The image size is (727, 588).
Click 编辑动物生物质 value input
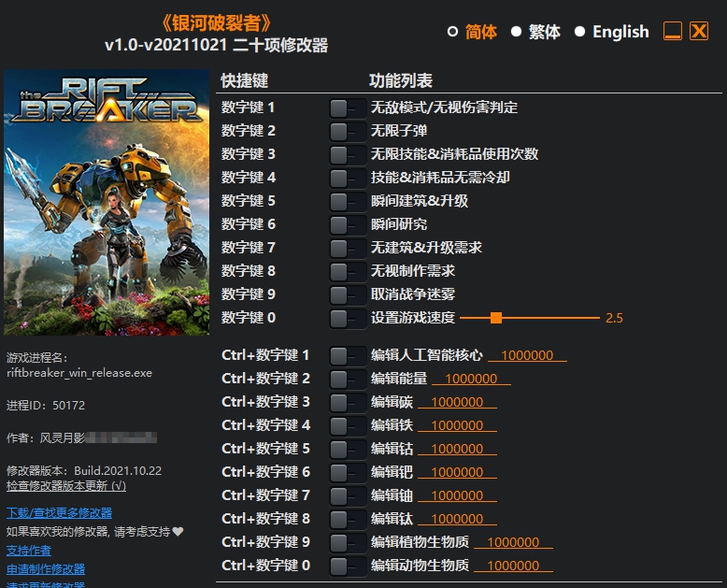point(513,566)
